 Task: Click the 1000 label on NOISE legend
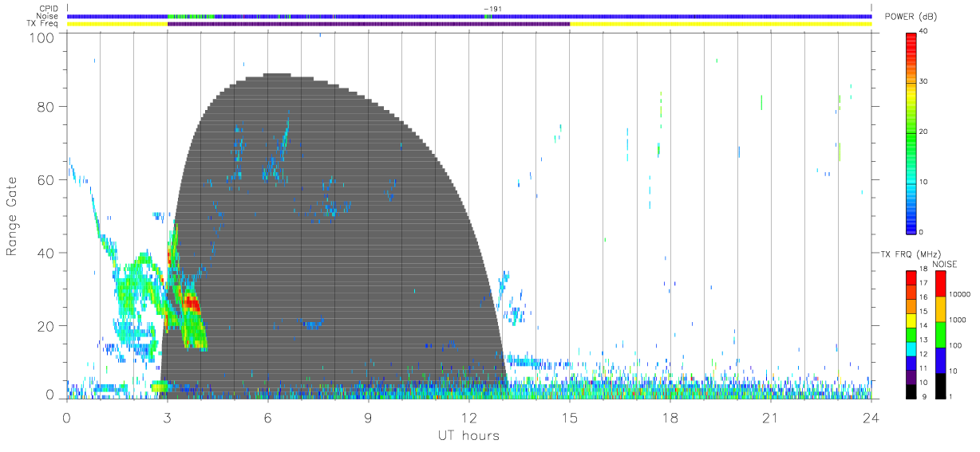pyautogui.click(x=957, y=320)
